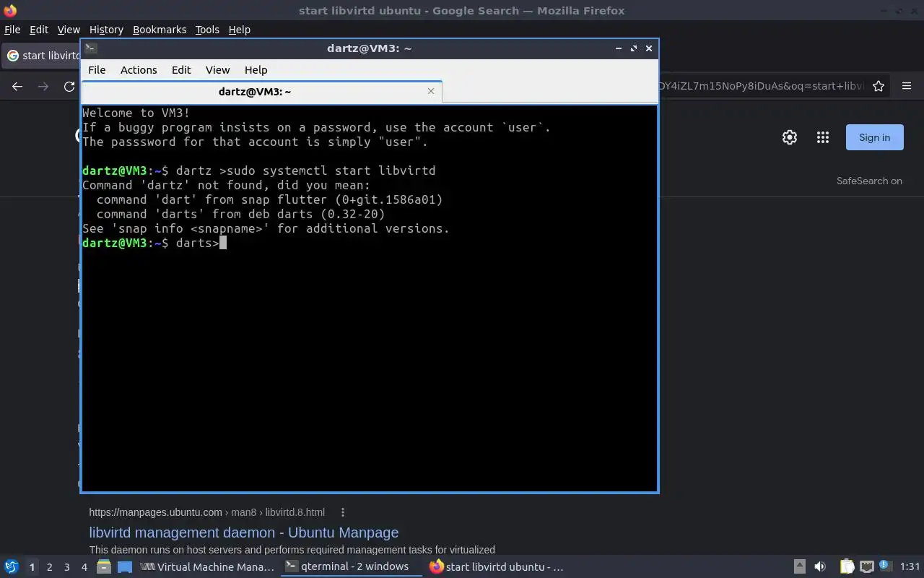Select the dartz@VM3 terminal tab
924x578 pixels.
(255, 92)
